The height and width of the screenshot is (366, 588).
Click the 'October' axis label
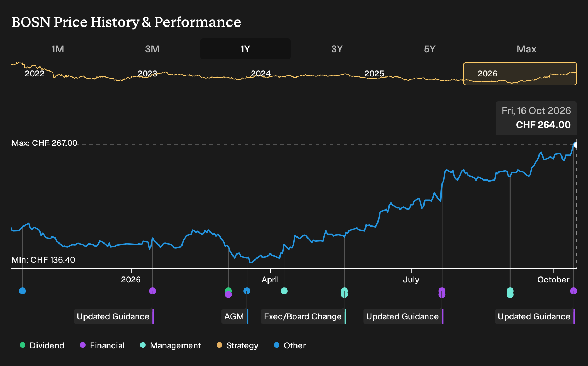tap(553, 280)
